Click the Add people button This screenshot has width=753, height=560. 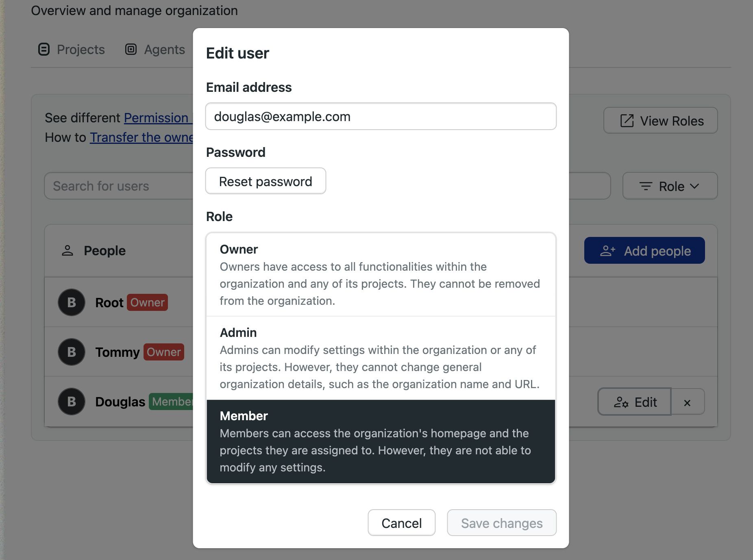click(644, 251)
